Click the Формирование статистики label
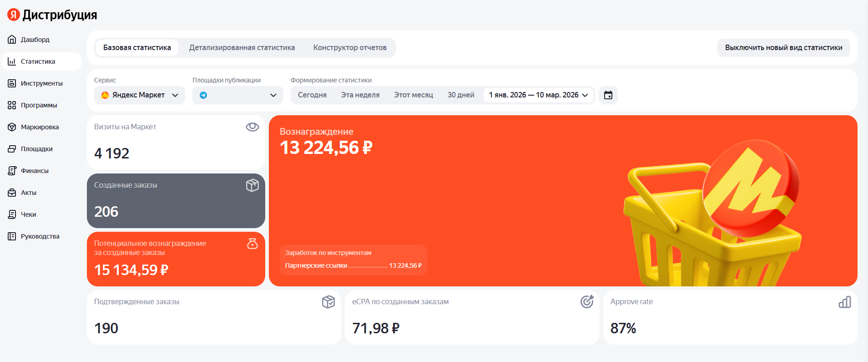This screenshot has height=362, width=868. (x=331, y=80)
